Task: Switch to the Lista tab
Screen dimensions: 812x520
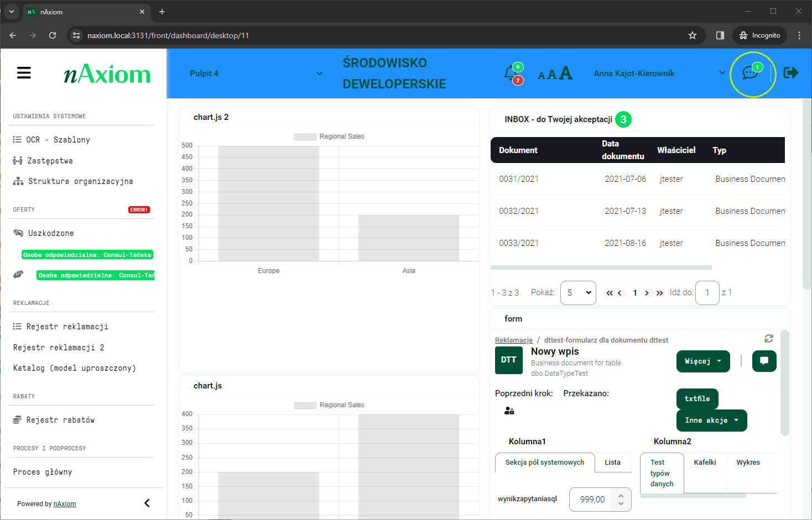Action: pos(612,463)
